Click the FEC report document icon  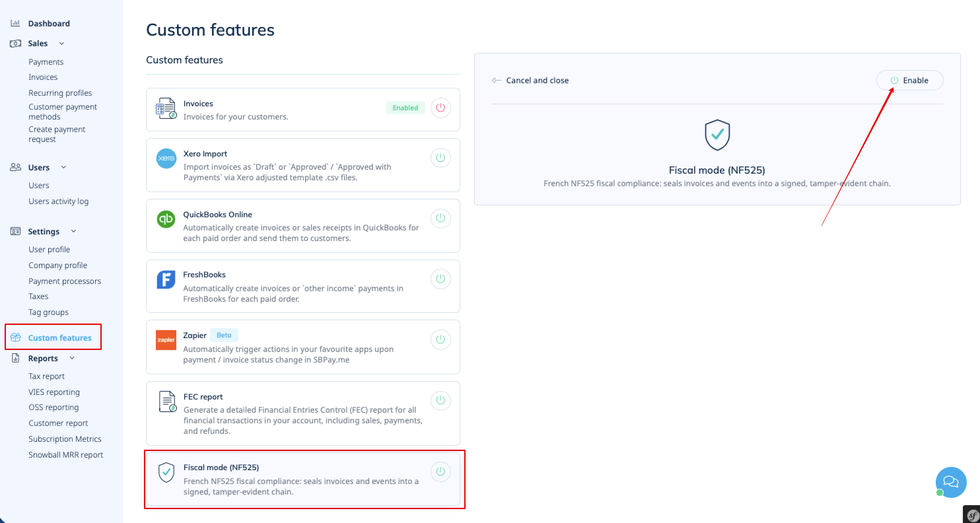click(167, 401)
